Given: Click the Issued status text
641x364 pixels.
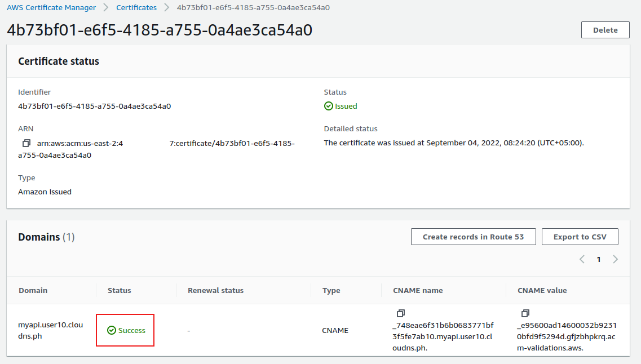Looking at the screenshot, I should pyautogui.click(x=346, y=106).
